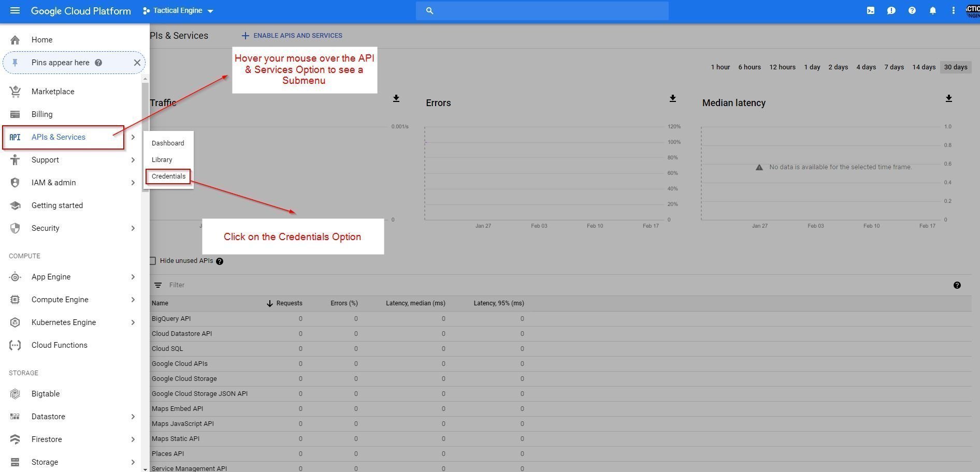Dismiss the Pins appear here hint
The image size is (980, 472).
pos(137,63)
